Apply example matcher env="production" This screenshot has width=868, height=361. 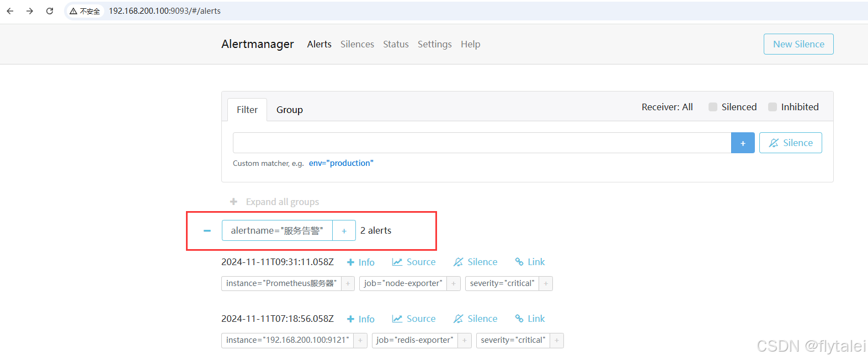tap(341, 163)
